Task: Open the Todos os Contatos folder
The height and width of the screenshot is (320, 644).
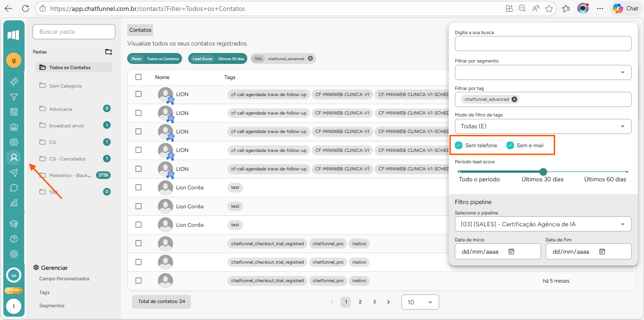Action: tap(70, 68)
